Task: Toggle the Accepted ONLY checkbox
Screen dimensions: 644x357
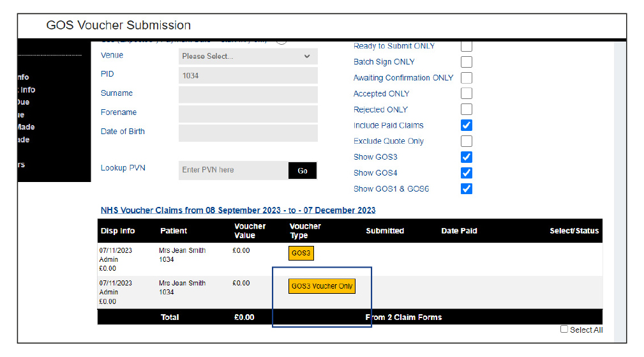Action: point(467,94)
